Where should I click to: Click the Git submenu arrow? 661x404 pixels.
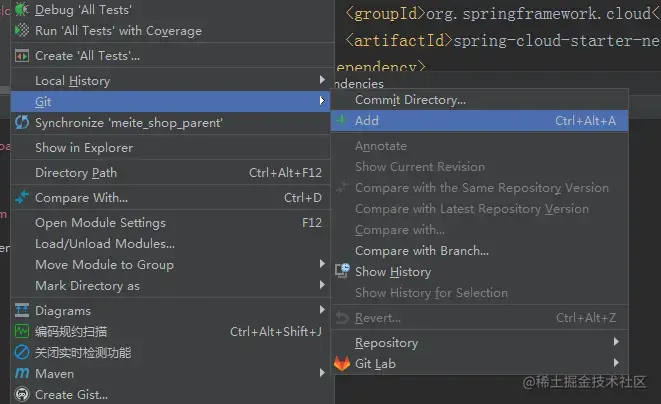coord(322,101)
